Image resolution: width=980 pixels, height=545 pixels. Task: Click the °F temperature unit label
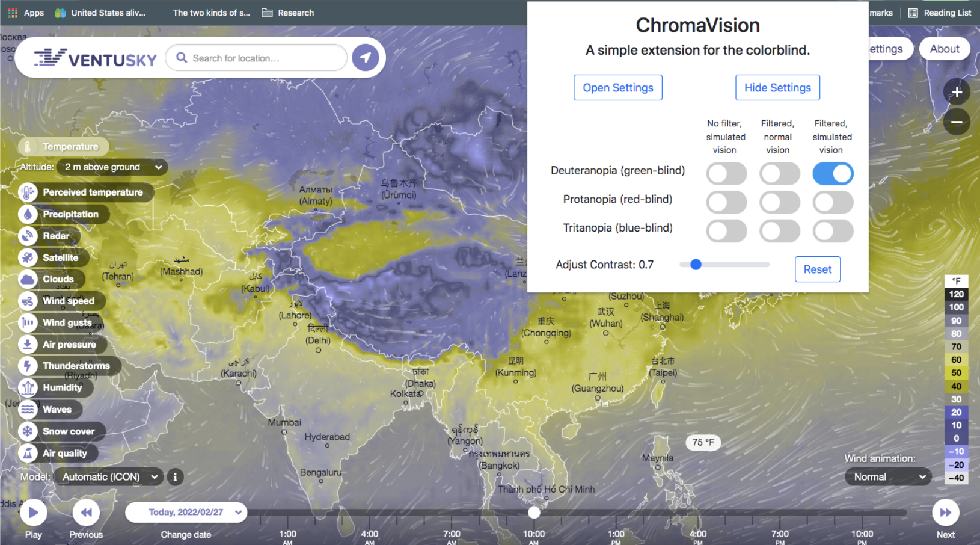pyautogui.click(x=956, y=281)
